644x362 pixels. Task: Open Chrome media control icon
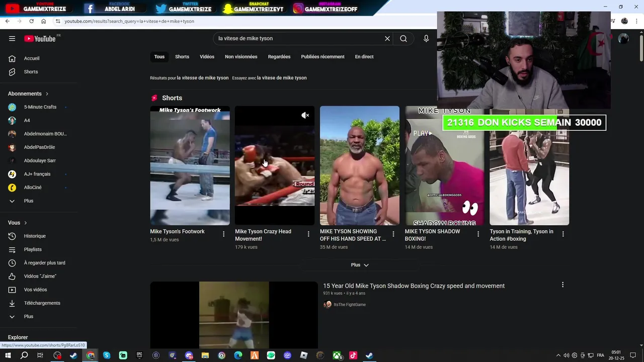pyautogui.click(x=613, y=21)
